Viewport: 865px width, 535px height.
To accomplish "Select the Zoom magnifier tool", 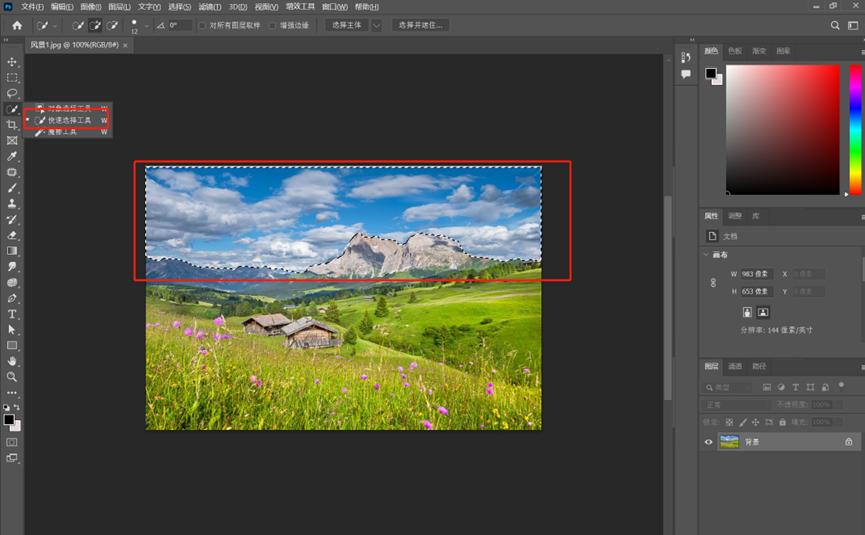I will click(x=12, y=377).
